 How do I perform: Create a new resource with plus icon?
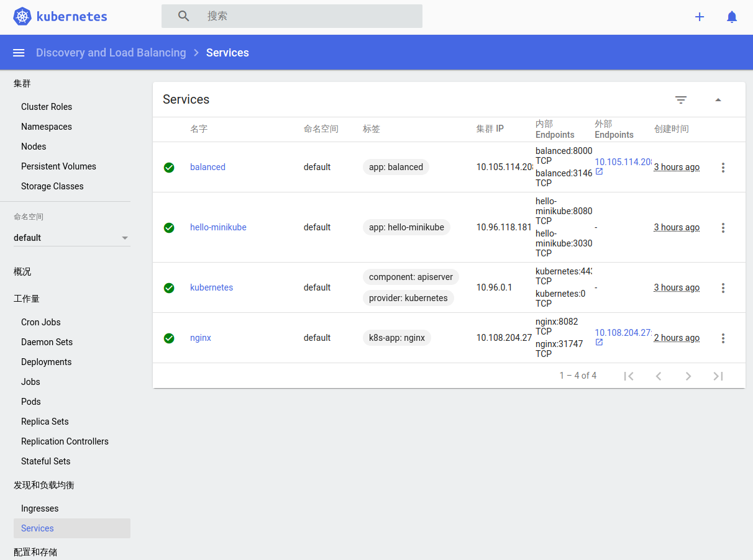point(700,17)
